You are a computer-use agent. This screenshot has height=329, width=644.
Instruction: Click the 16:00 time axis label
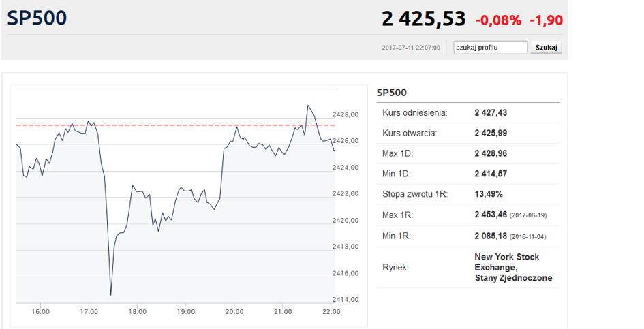[41, 312]
